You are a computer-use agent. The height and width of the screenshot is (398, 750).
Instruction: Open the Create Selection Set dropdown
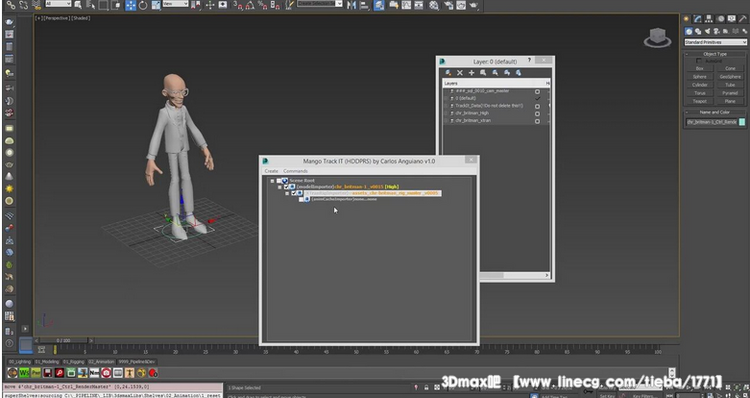click(320, 4)
